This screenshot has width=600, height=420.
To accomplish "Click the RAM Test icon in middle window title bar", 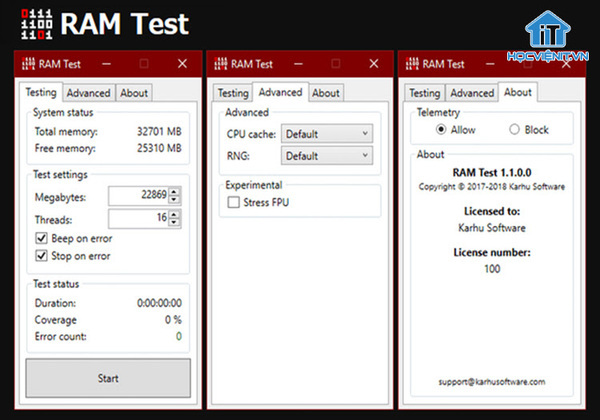I will point(220,63).
